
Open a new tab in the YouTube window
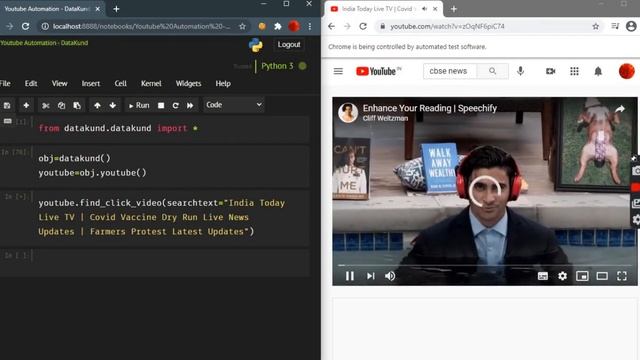454,9
